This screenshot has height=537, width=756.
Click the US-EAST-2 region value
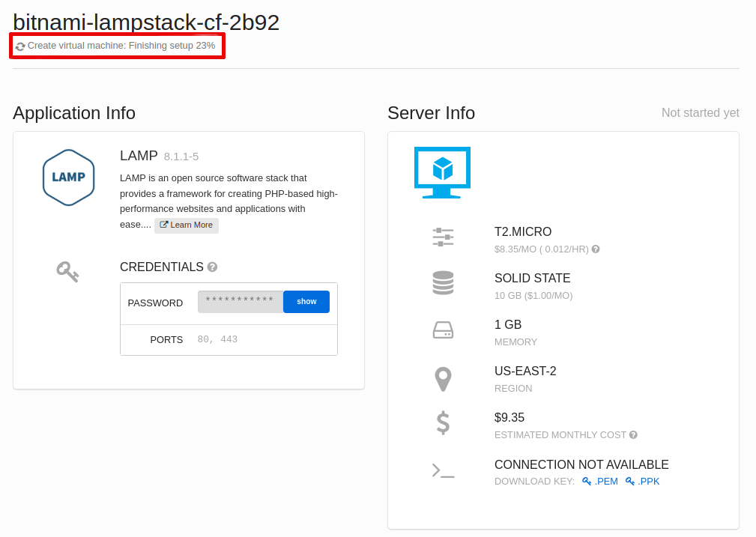(525, 371)
